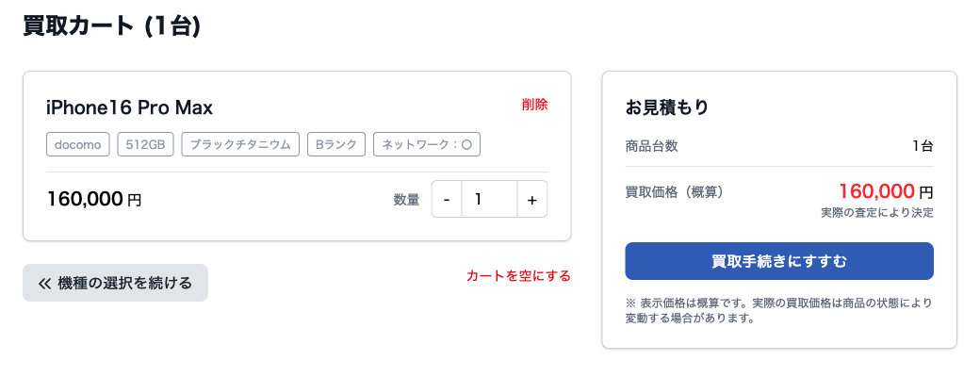Select the ネットワーク：○ tag
980x377 pixels.
(x=427, y=144)
